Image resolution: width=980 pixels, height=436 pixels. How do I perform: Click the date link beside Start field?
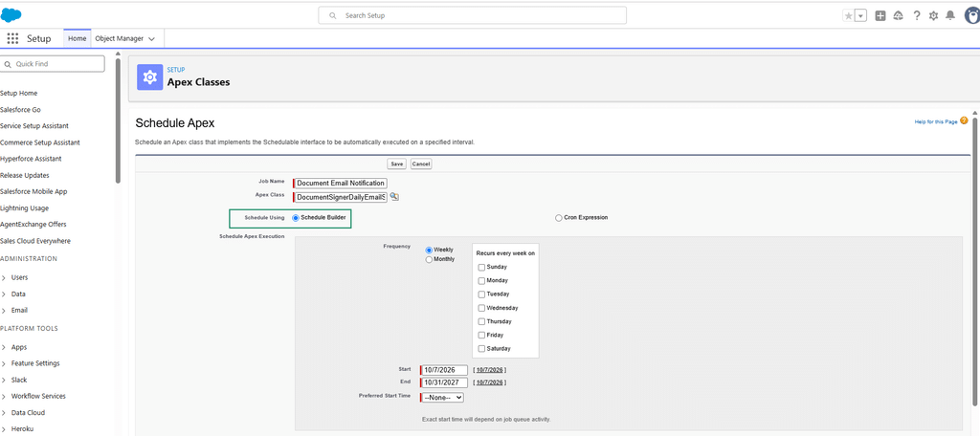point(490,370)
